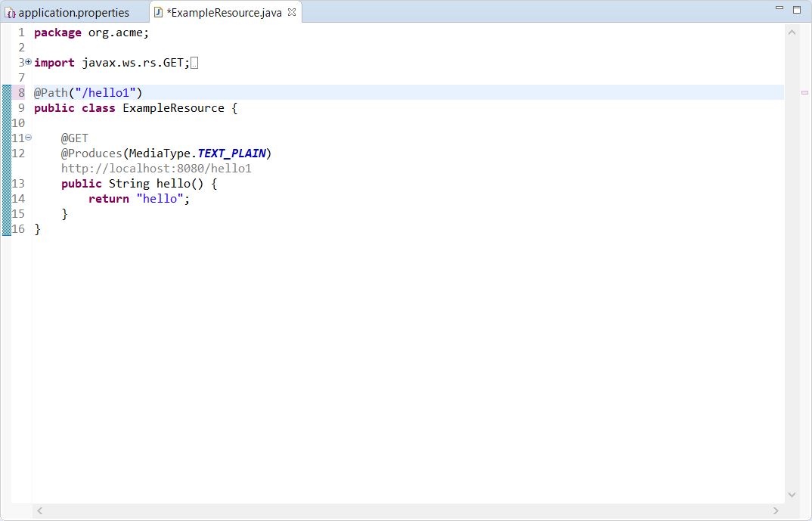Maximize the editor area

pos(796,9)
